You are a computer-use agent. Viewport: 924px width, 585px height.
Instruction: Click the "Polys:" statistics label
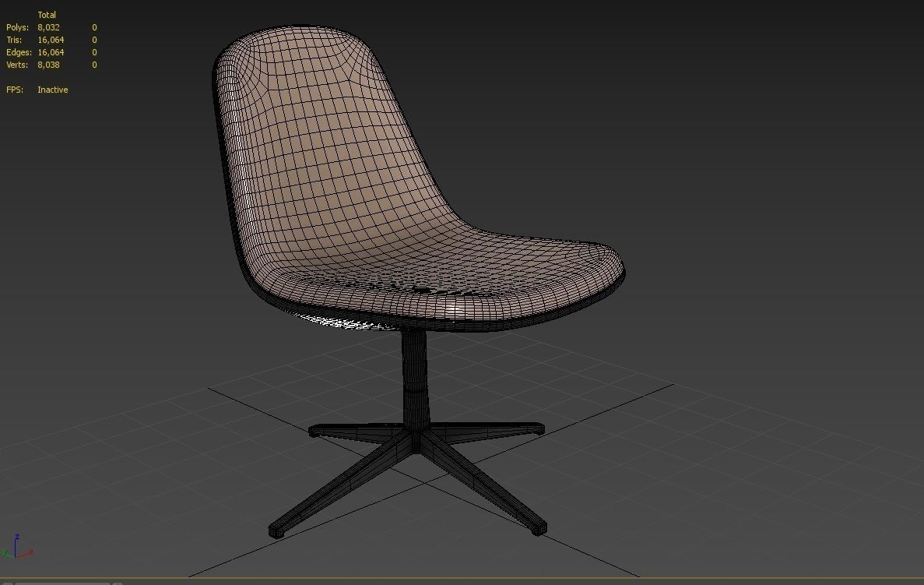pos(17,27)
